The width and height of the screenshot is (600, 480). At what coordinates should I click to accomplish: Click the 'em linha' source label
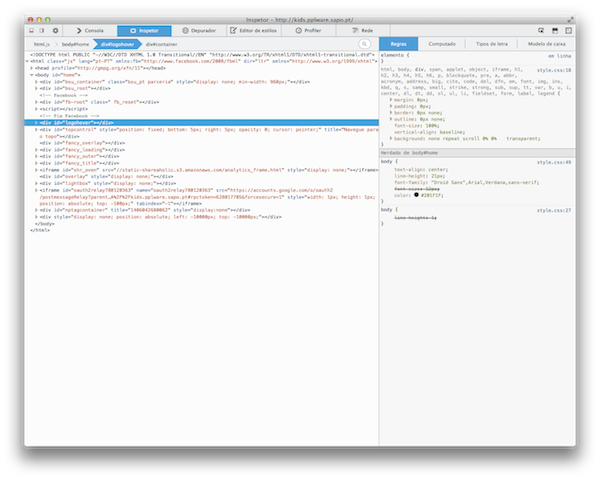pyautogui.click(x=559, y=56)
